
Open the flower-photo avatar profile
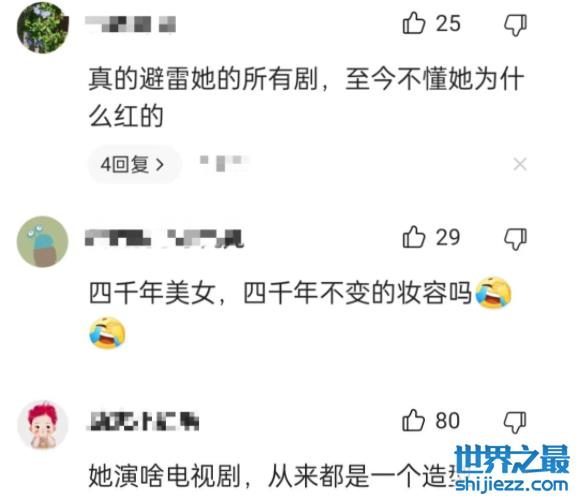click(x=43, y=27)
